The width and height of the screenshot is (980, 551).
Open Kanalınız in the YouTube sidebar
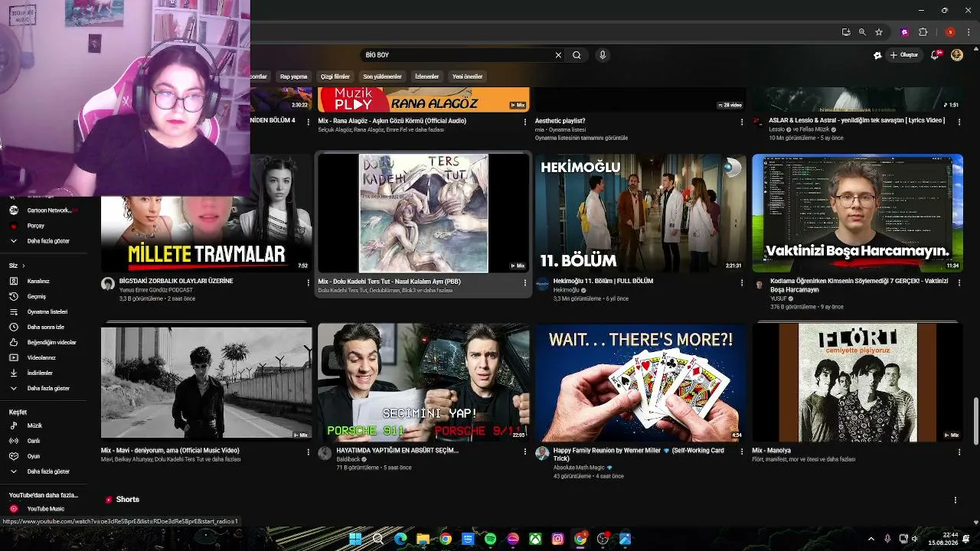pyautogui.click(x=38, y=281)
